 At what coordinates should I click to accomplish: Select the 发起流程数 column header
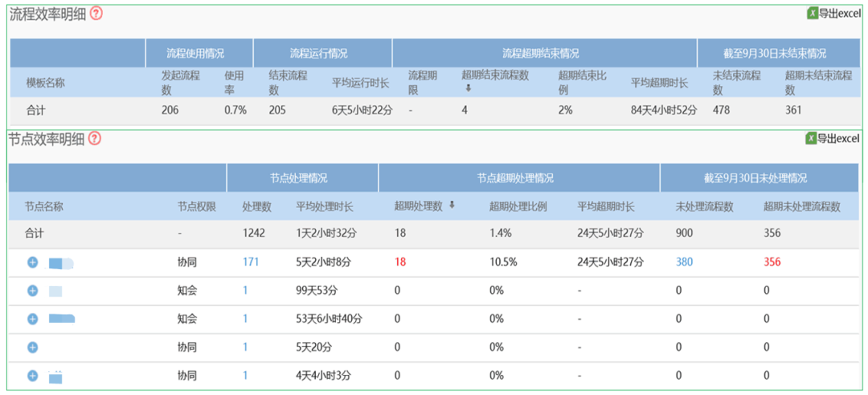pyautogui.click(x=181, y=82)
